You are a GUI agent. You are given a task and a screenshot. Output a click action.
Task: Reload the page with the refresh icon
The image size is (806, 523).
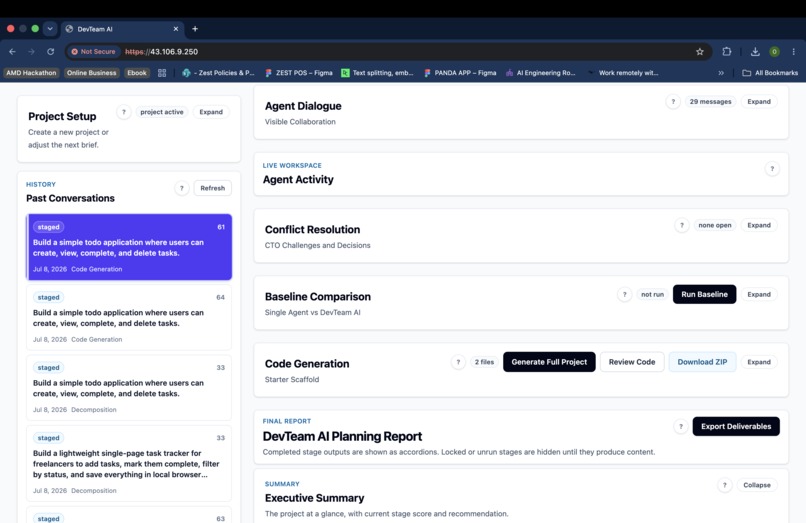coord(50,51)
